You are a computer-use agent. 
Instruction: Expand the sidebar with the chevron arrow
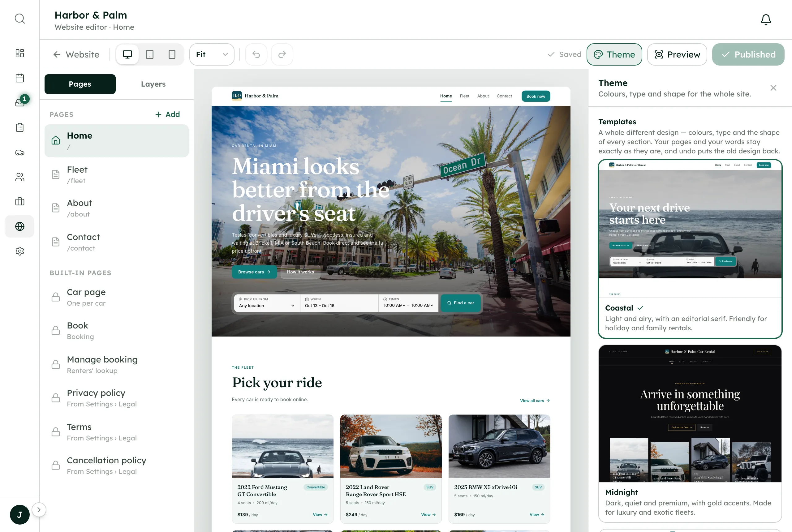pyautogui.click(x=39, y=510)
